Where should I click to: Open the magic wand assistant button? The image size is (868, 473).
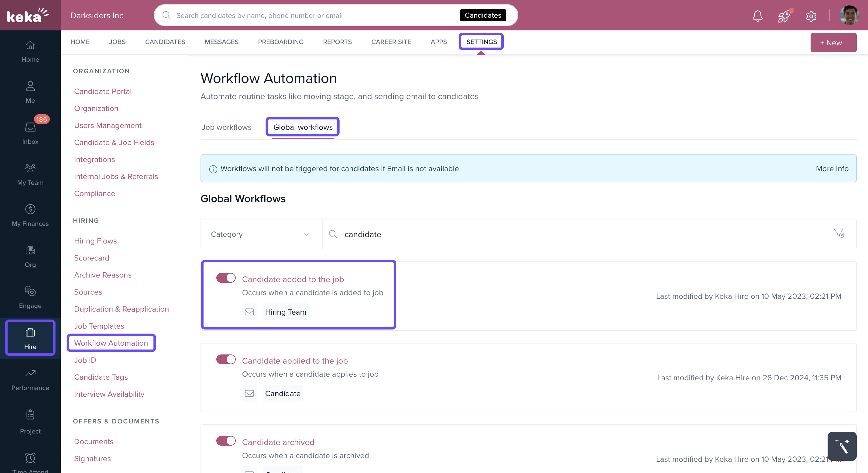(x=842, y=446)
